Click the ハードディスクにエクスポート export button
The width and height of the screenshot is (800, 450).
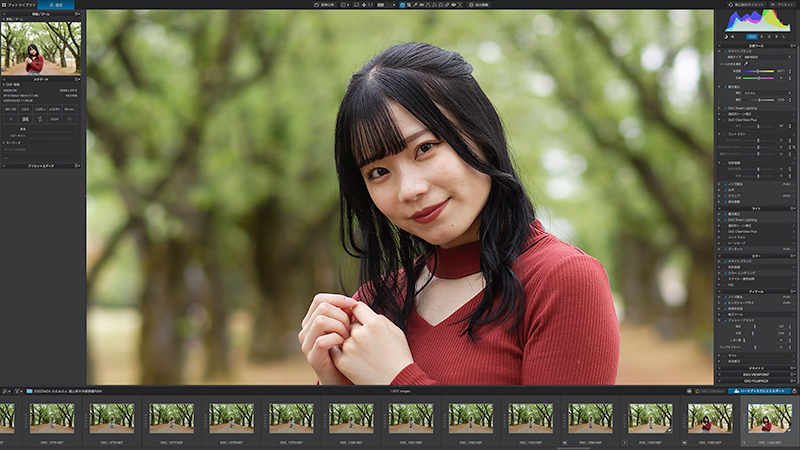click(x=760, y=391)
